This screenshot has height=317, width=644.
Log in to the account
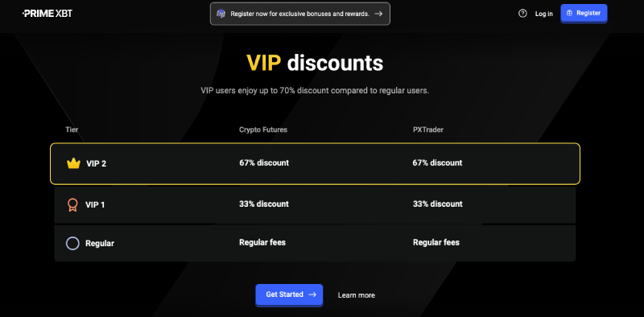pyautogui.click(x=544, y=14)
